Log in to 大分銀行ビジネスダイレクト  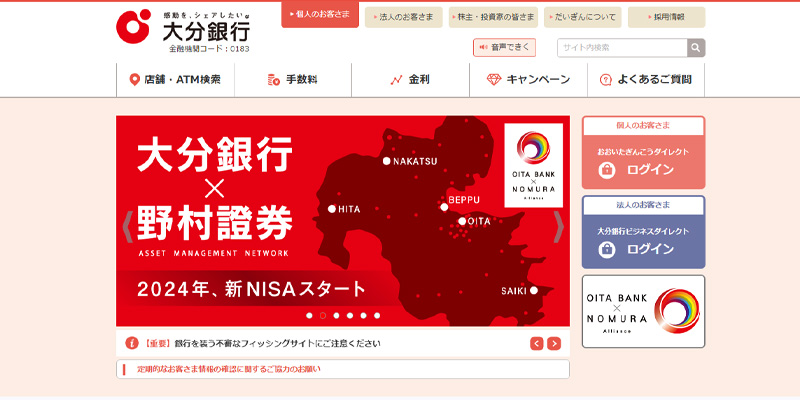click(x=643, y=242)
